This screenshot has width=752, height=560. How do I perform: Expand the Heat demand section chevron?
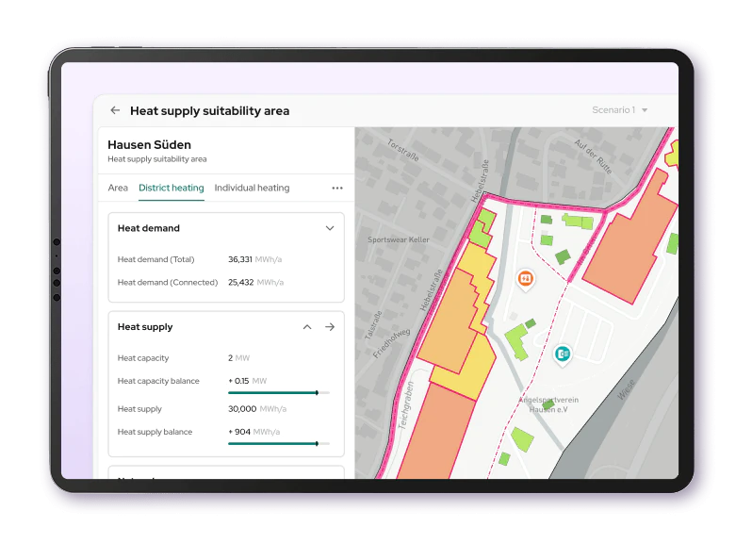pyautogui.click(x=330, y=228)
